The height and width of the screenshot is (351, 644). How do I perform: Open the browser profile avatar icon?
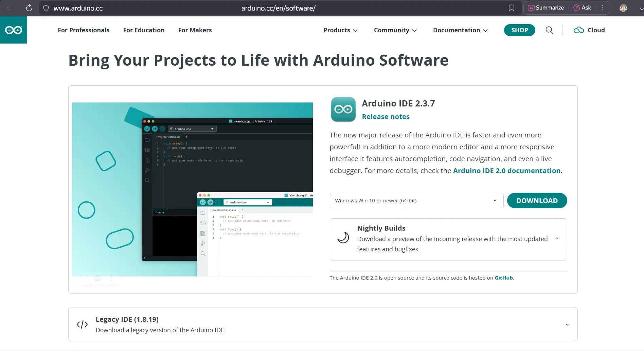click(x=623, y=8)
